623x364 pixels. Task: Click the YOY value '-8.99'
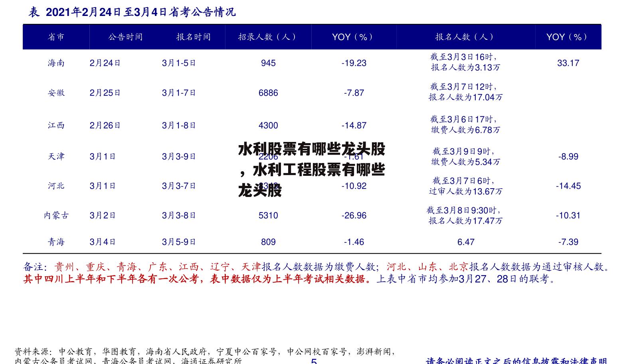pyautogui.click(x=568, y=156)
